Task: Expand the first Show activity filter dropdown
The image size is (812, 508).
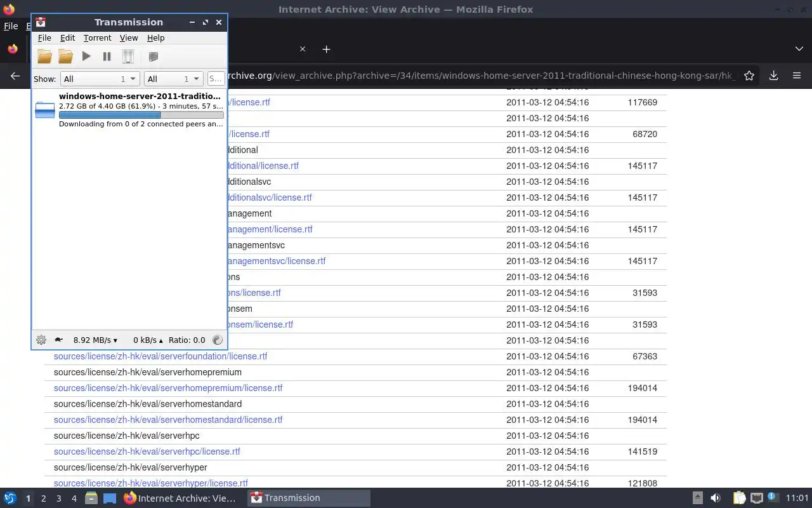Action: [100, 79]
